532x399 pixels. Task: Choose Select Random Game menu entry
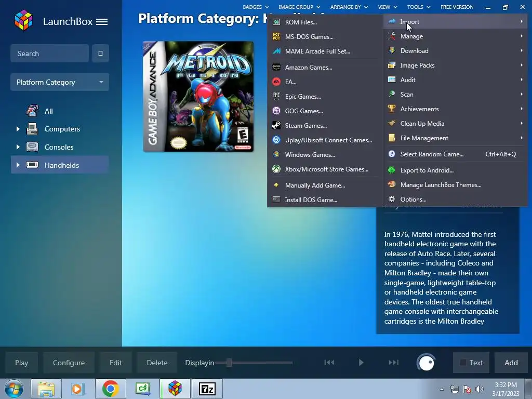(455, 154)
